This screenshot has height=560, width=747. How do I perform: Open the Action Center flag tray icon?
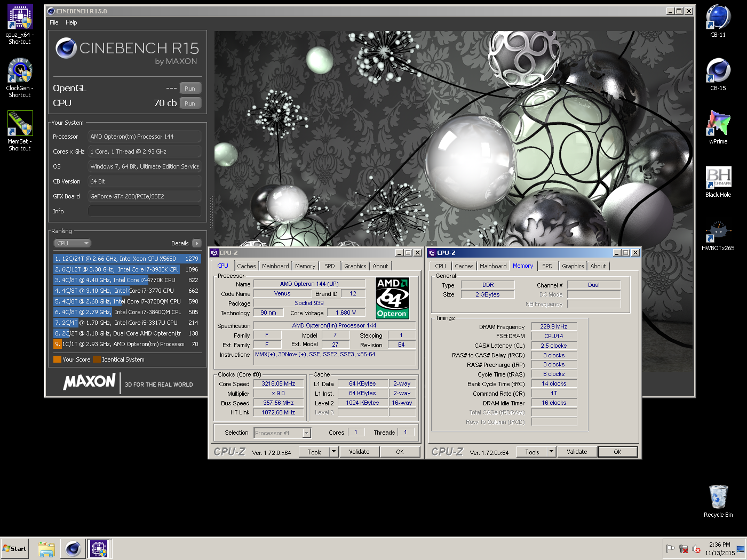pyautogui.click(x=671, y=549)
